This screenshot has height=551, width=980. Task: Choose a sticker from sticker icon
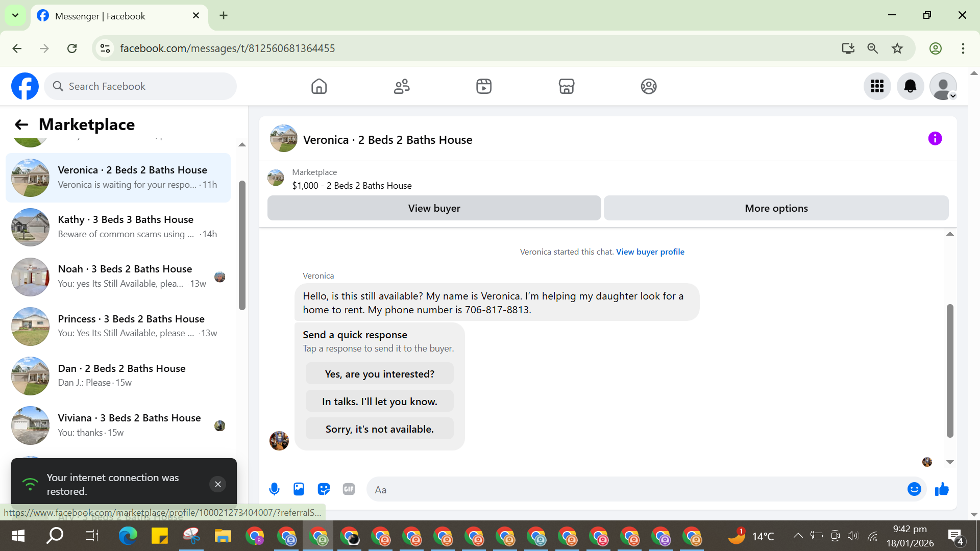(324, 489)
